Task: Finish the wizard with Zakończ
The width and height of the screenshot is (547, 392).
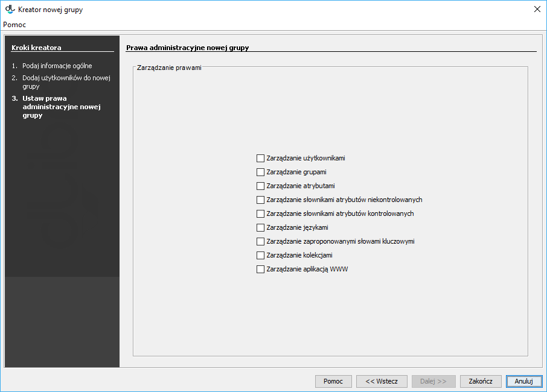Action: pyautogui.click(x=481, y=381)
